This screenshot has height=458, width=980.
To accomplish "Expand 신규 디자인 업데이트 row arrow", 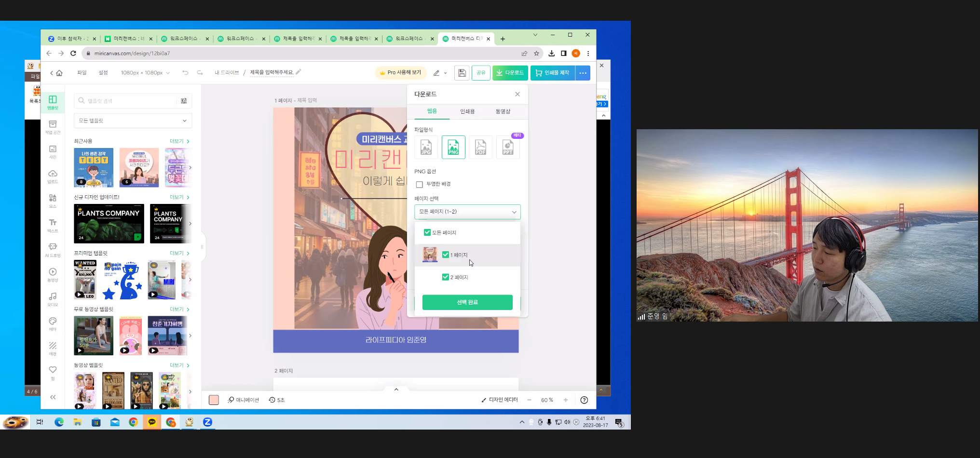I will coord(190,224).
